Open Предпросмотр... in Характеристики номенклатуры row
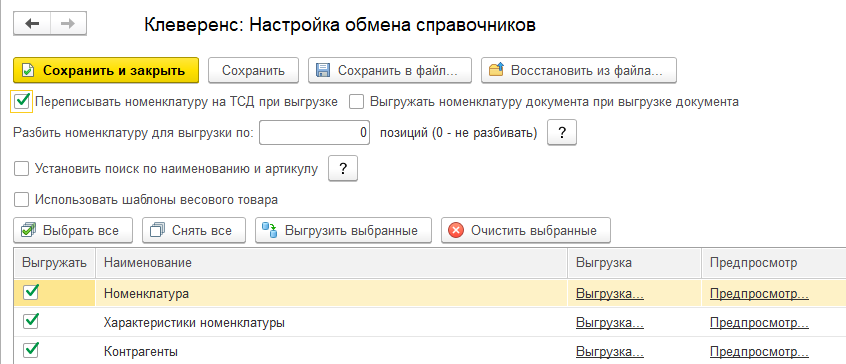 coord(759,323)
